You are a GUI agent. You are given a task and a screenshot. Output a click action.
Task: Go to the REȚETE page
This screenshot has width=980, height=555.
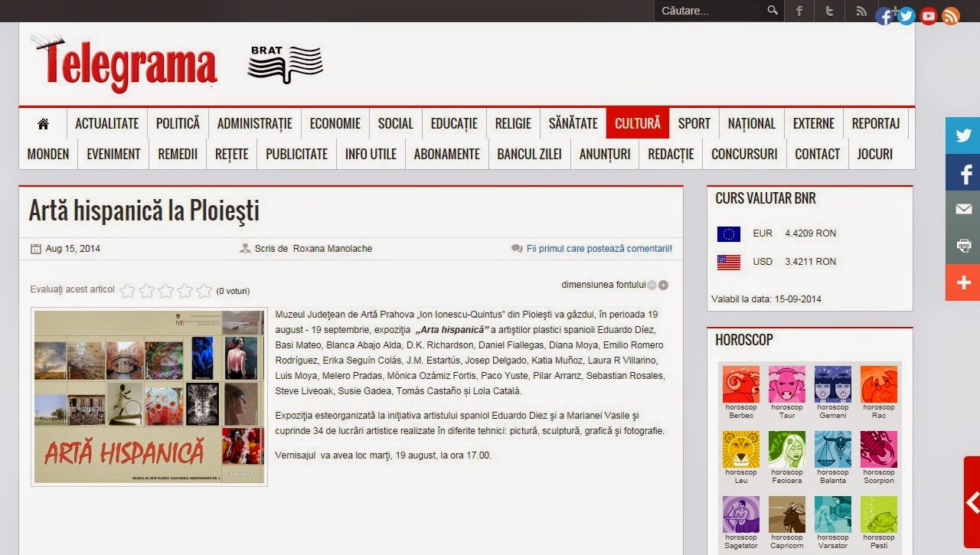tap(232, 154)
